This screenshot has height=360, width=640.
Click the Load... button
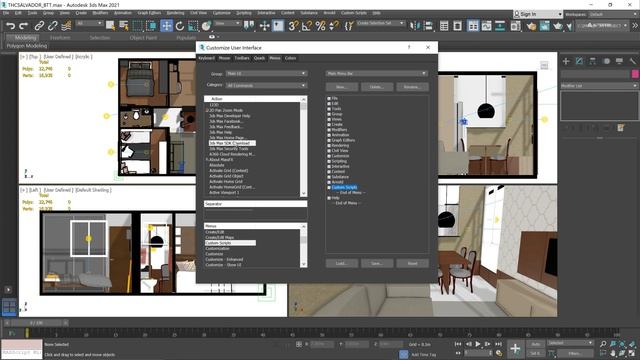click(342, 264)
